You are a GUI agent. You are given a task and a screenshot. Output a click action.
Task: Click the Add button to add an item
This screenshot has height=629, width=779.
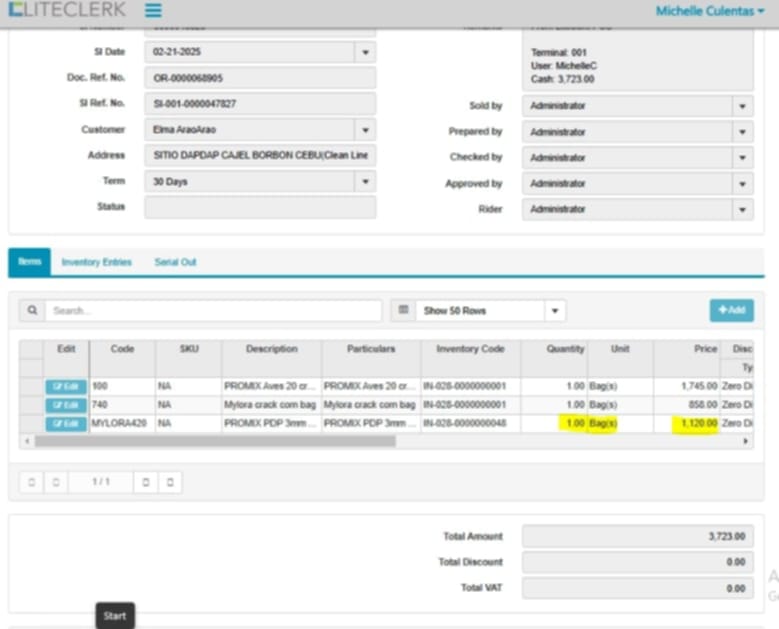coord(731,311)
